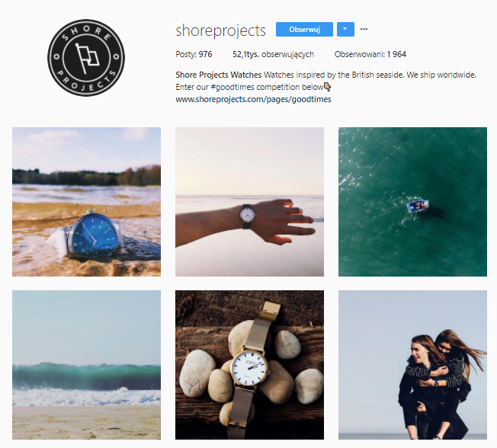Open the green wave beach photo

[87, 365]
